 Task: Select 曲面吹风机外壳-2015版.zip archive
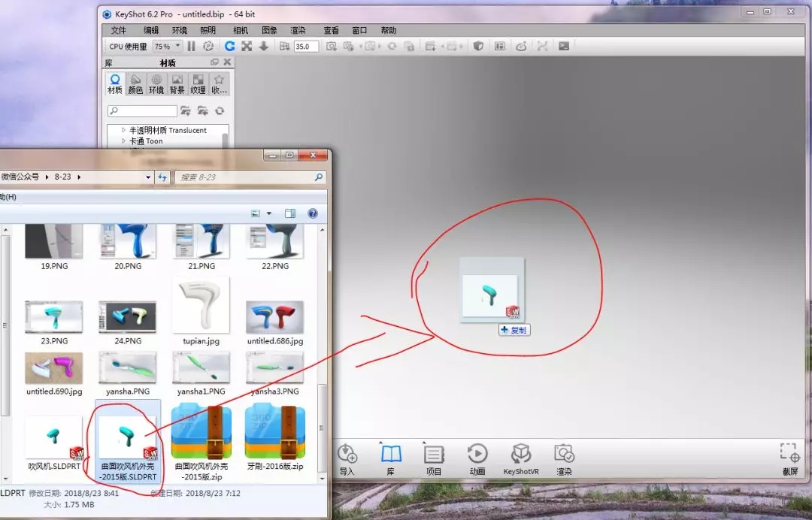[201, 443]
